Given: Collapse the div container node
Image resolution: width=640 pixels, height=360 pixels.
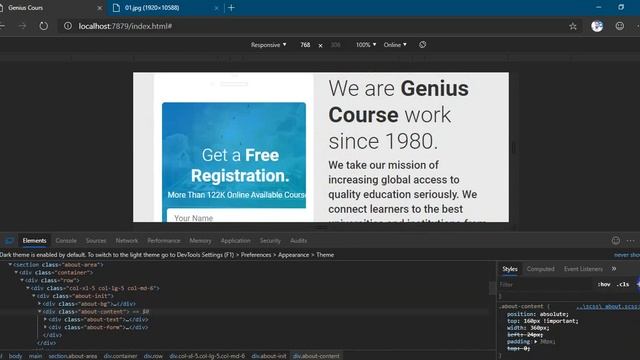Looking at the screenshot, I should [16, 272].
